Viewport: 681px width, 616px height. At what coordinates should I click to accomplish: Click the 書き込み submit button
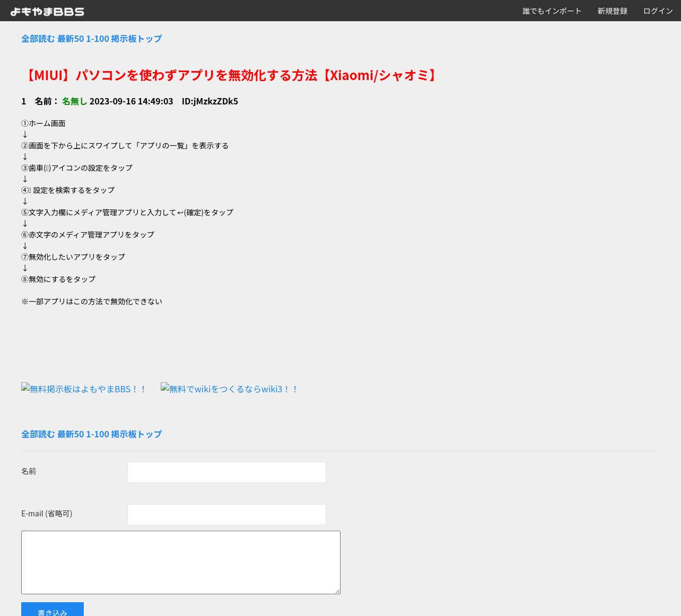pyautogui.click(x=53, y=610)
